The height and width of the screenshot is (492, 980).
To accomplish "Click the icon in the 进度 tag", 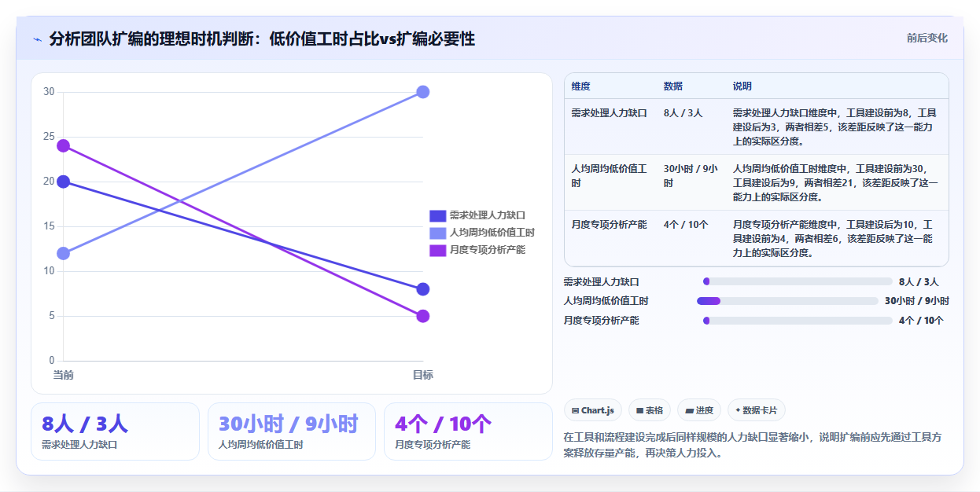I will pyautogui.click(x=689, y=410).
